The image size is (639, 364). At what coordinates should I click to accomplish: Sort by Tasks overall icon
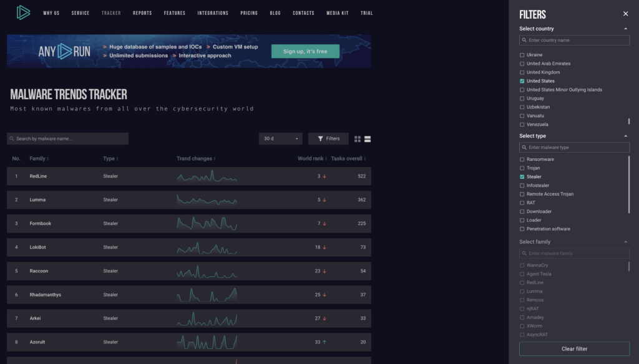(x=365, y=159)
